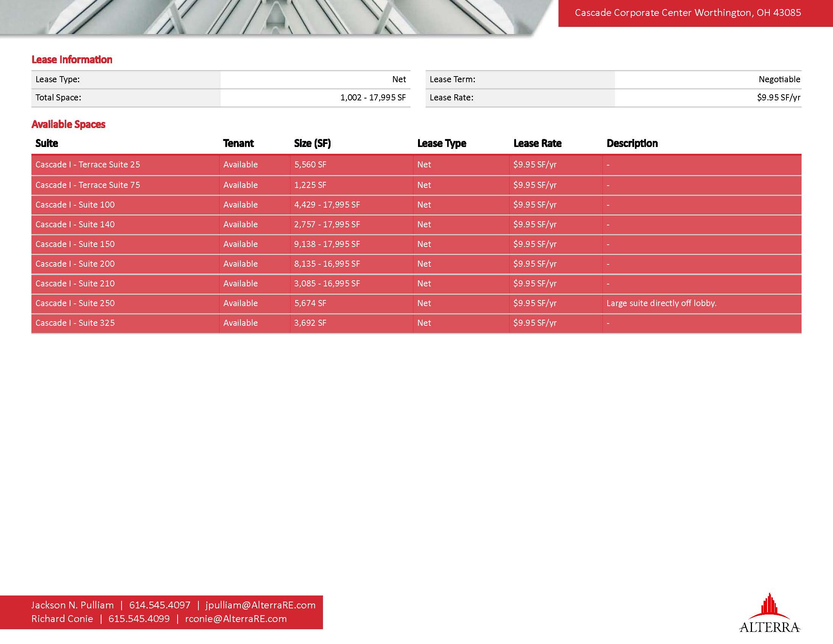Click the Alterra logo
This screenshot has height=644, width=833.
click(769, 614)
